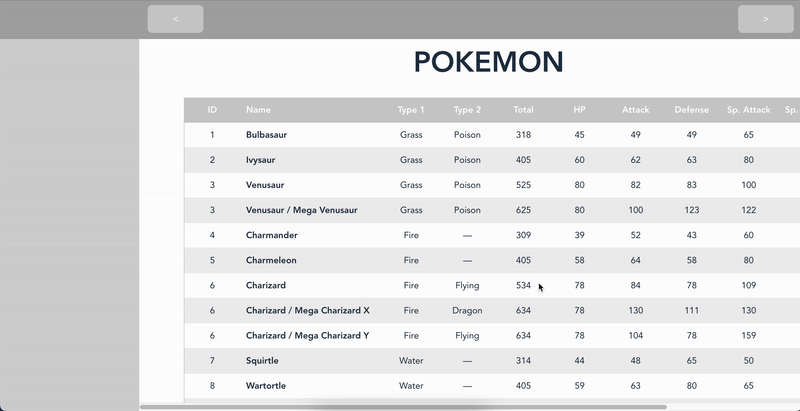Viewport: 800px width, 411px height.
Task: Click the previous page arrow button
Action: [176, 19]
